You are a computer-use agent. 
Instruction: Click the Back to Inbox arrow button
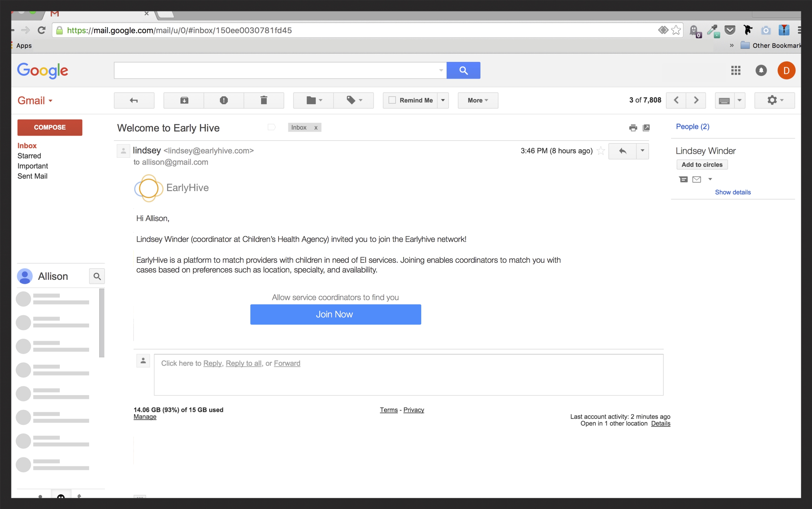click(134, 100)
